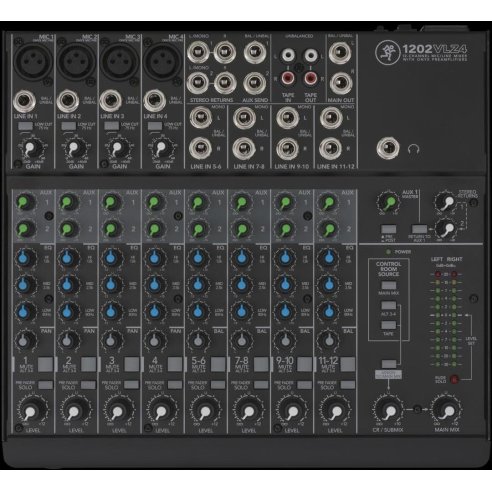Click the channel 11-12 LEVEL knob
This screenshot has width=492, height=492.
[x=334, y=411]
